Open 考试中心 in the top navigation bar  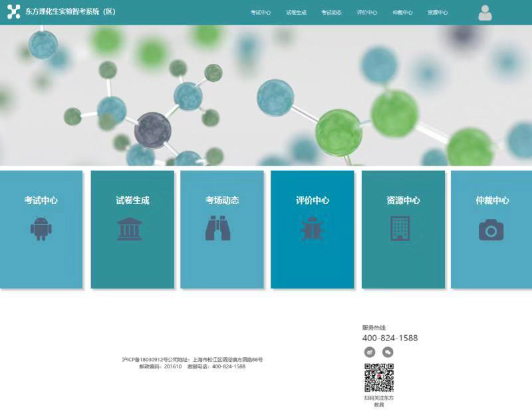coord(261,13)
